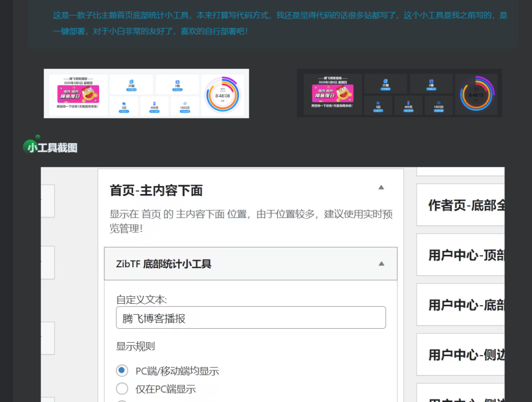
Task: Click the calendar icon for monthly updates stat
Action: point(177,82)
